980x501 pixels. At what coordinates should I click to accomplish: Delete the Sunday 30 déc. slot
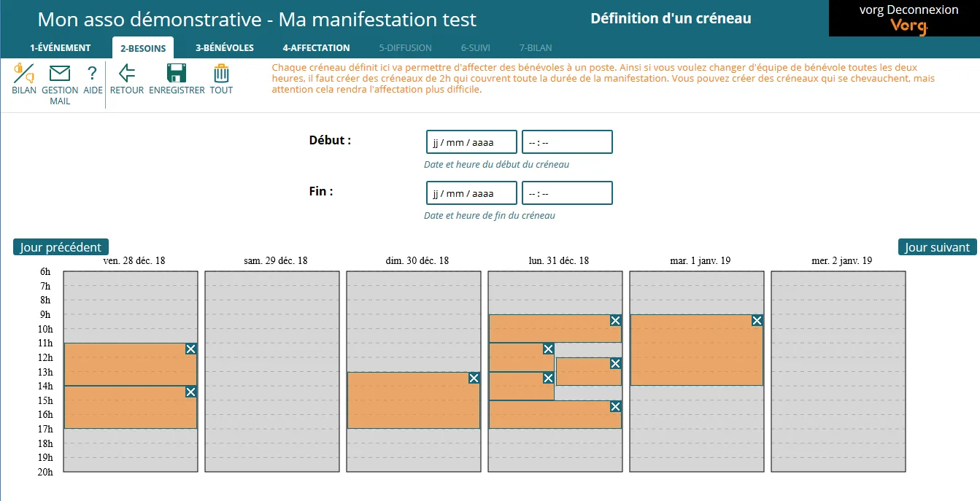[474, 378]
